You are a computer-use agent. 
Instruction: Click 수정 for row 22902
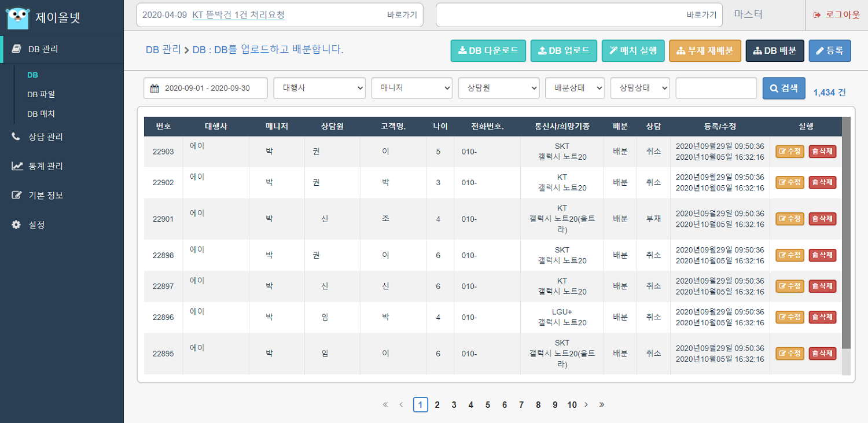click(x=790, y=182)
